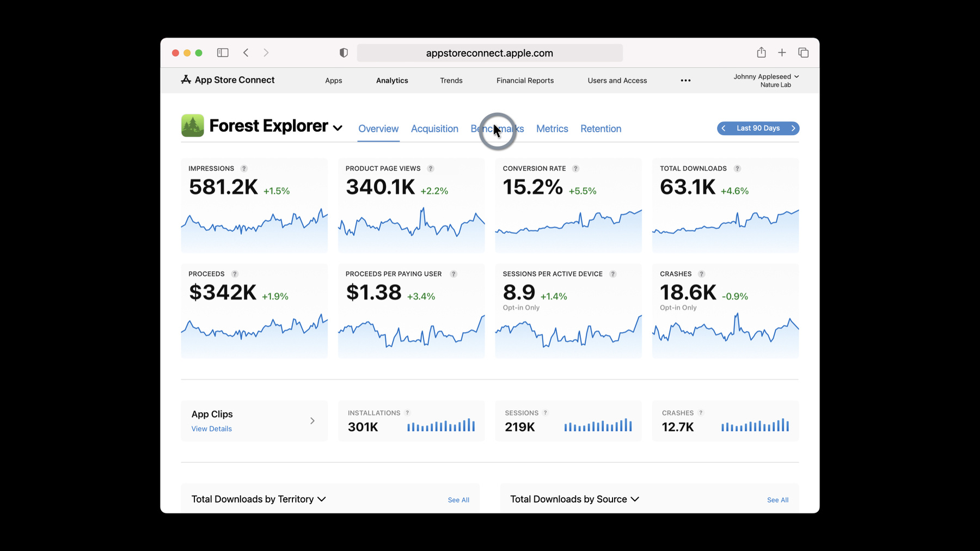Open Last 90 Days date picker

758,128
